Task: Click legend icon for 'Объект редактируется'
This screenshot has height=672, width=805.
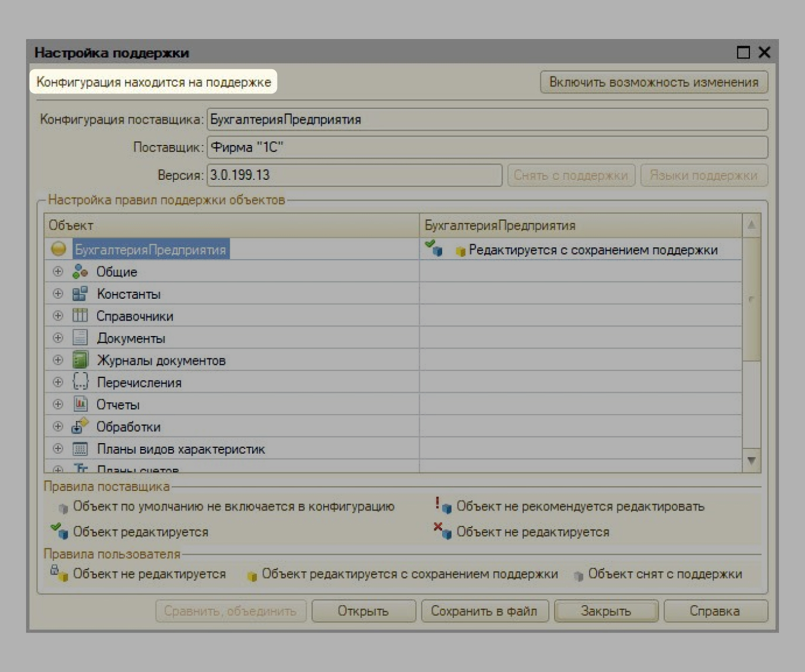Action: [60, 531]
